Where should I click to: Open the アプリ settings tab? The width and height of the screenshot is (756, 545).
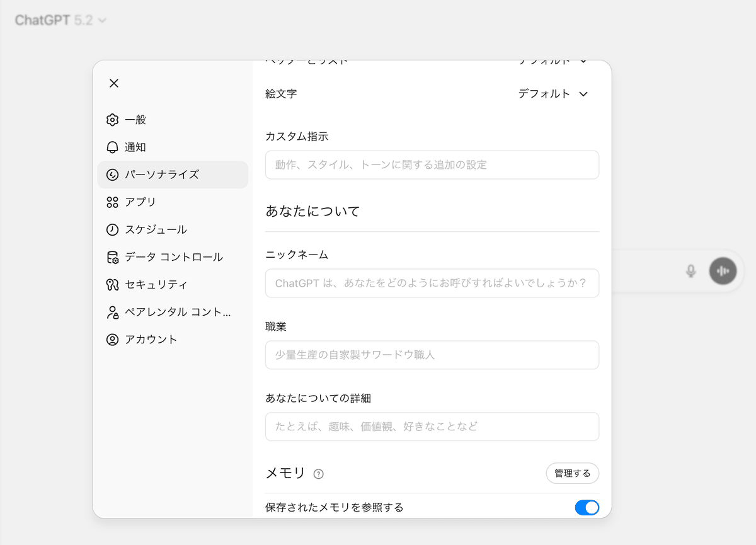click(173, 202)
